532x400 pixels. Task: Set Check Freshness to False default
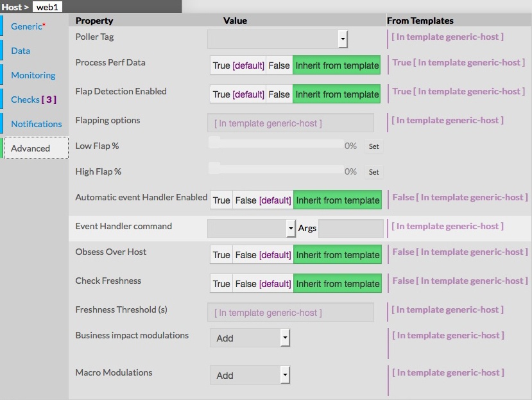click(262, 284)
